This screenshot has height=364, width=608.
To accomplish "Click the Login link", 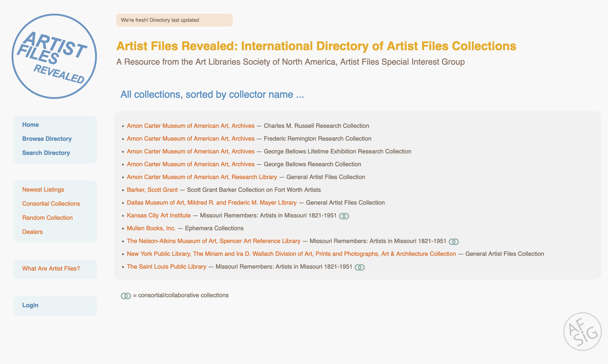I will [x=30, y=305].
